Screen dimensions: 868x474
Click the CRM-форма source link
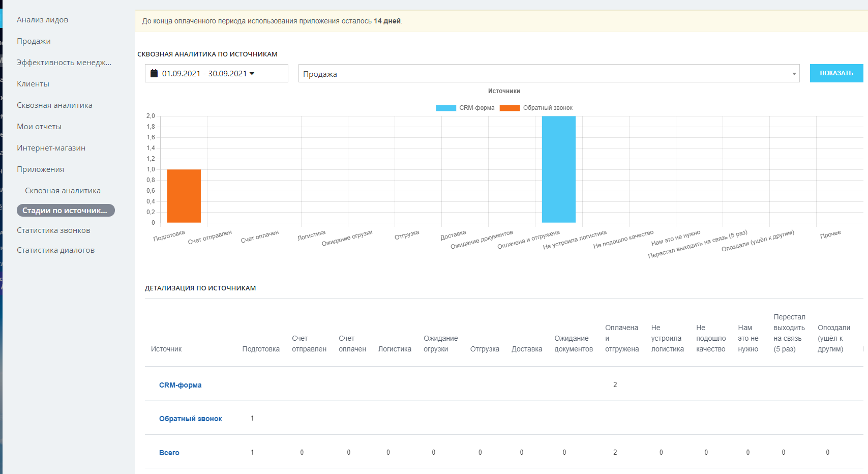pyautogui.click(x=180, y=385)
